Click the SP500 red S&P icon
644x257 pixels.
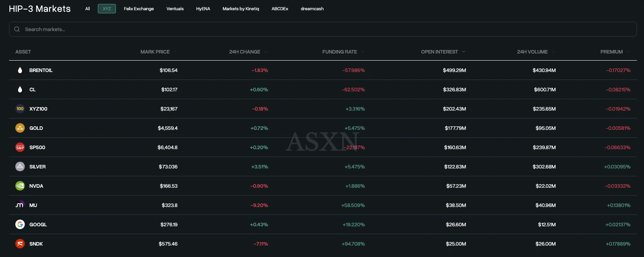(x=20, y=148)
